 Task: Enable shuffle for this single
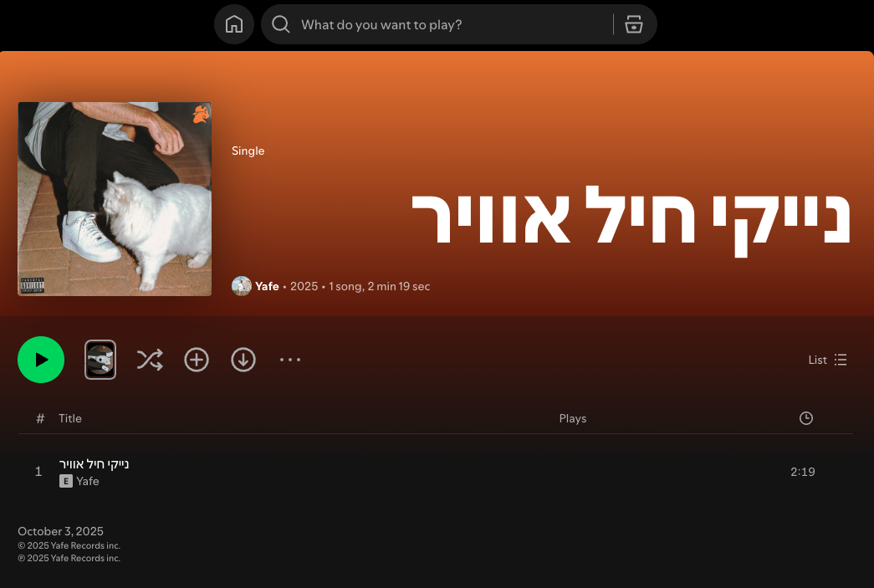pyautogui.click(x=150, y=360)
